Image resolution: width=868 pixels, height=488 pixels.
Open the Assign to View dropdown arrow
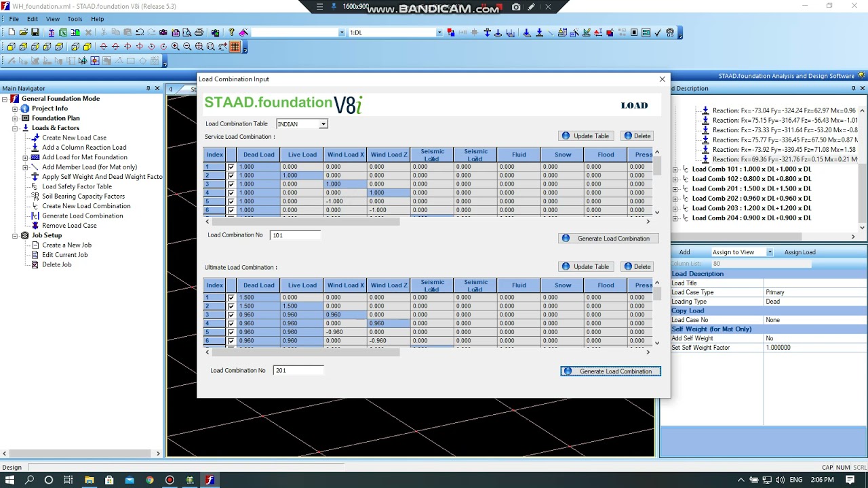click(770, 252)
